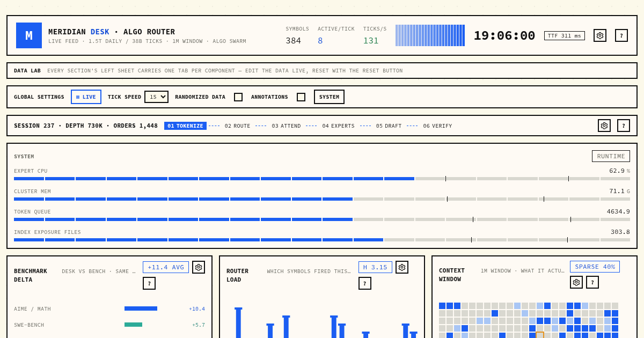The image size is (644, 338).
Task: Open Context Window settings gear
Action: click(x=576, y=282)
